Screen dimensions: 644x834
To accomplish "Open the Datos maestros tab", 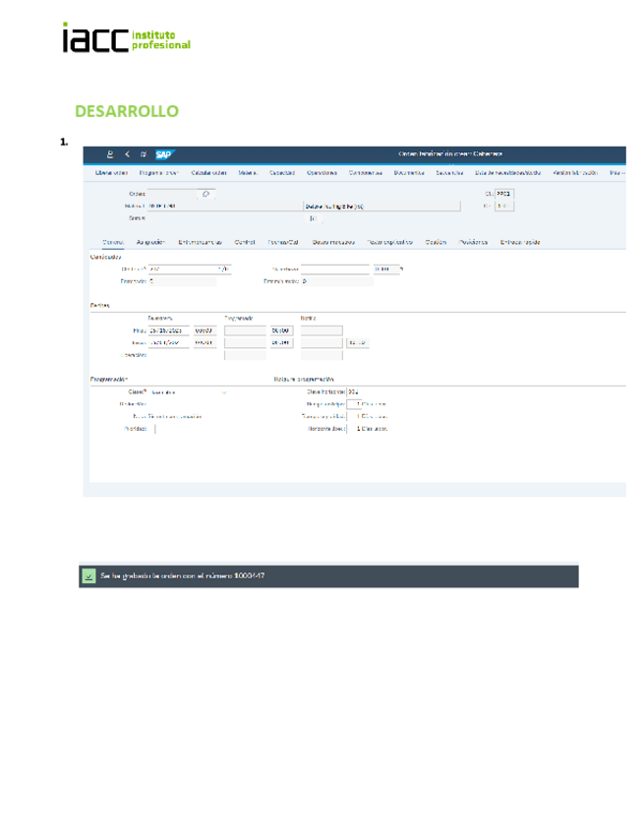I will (333, 243).
